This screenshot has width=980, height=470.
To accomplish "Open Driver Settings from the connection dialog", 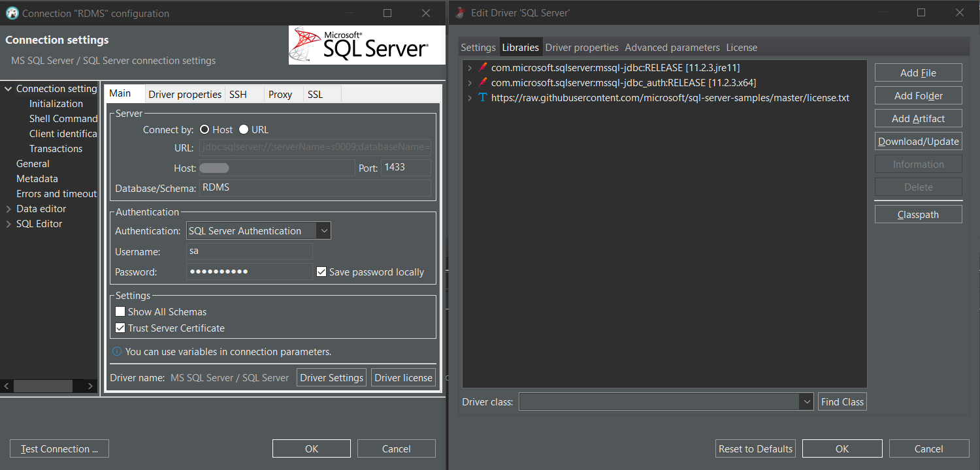I will tap(331, 377).
